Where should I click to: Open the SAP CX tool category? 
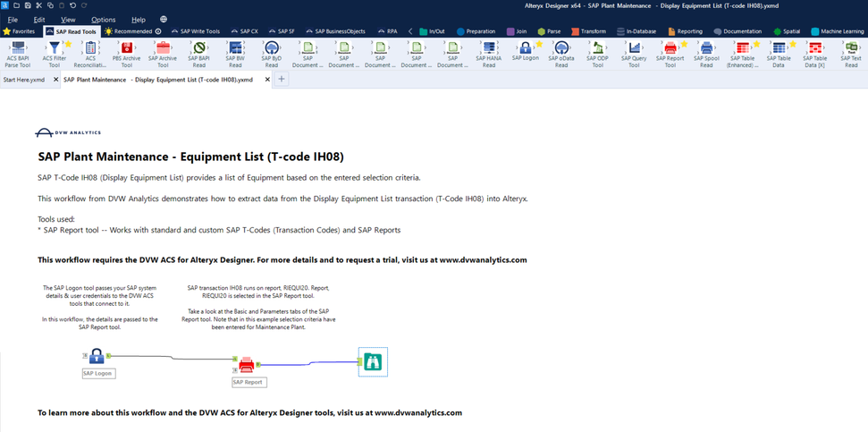(245, 31)
